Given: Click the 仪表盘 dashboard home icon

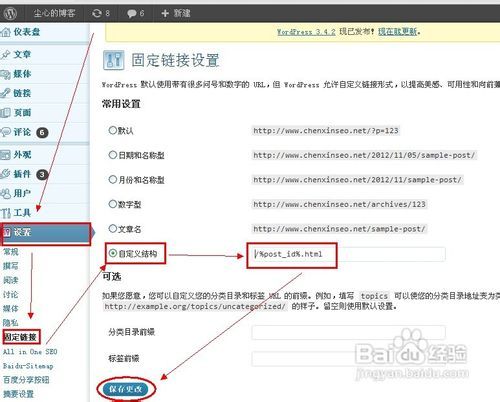Looking at the screenshot, I should [5, 32].
